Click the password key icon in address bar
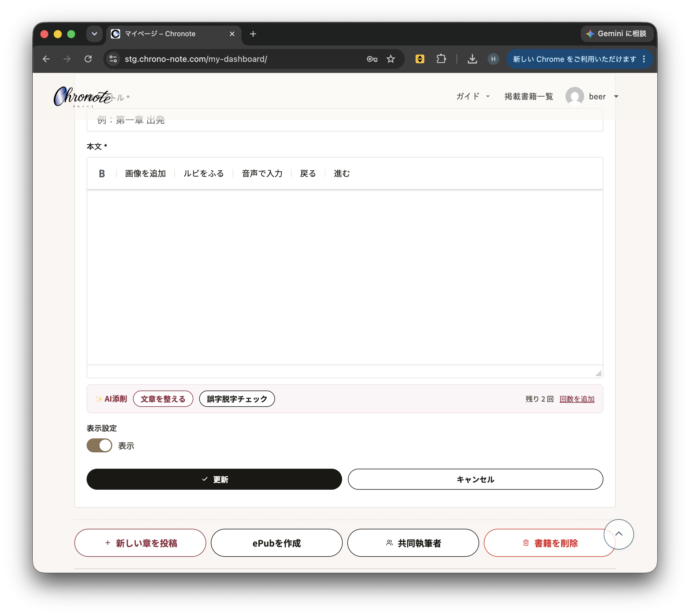Viewport: 690px width, 616px height. tap(372, 59)
